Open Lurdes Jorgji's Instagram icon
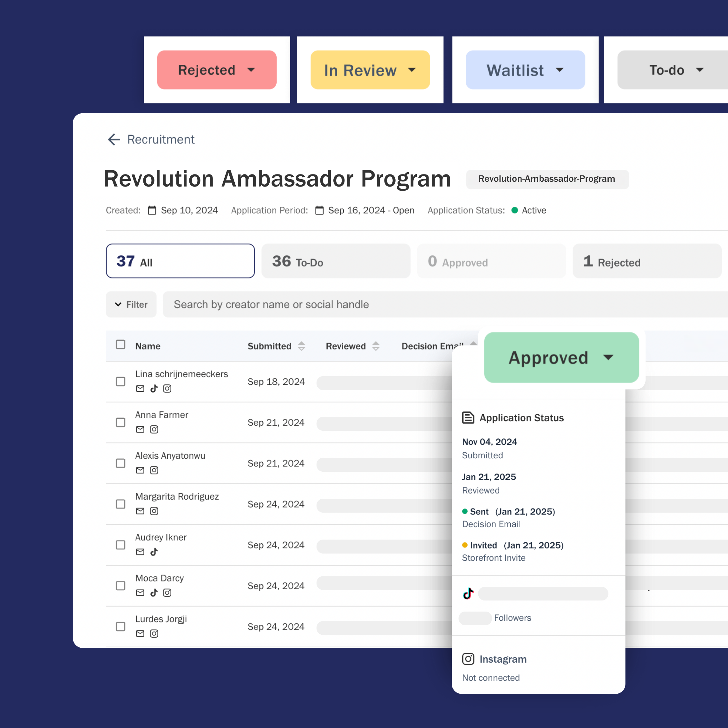 [154, 633]
